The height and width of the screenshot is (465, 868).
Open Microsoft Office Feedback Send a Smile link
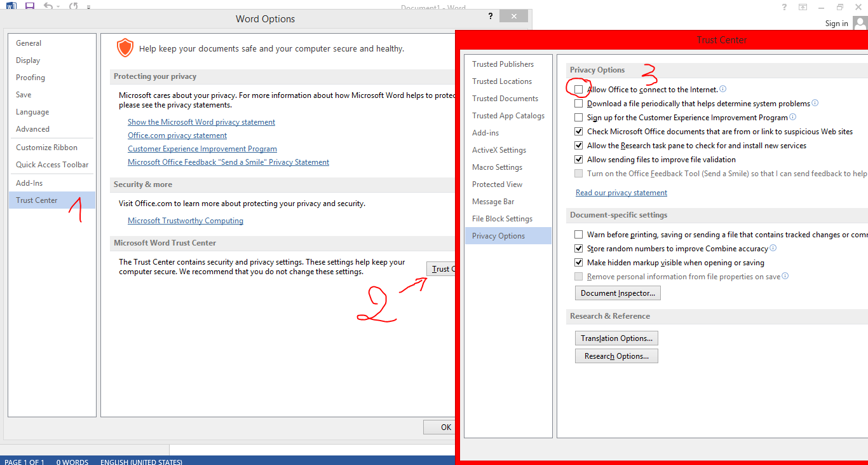[228, 162]
